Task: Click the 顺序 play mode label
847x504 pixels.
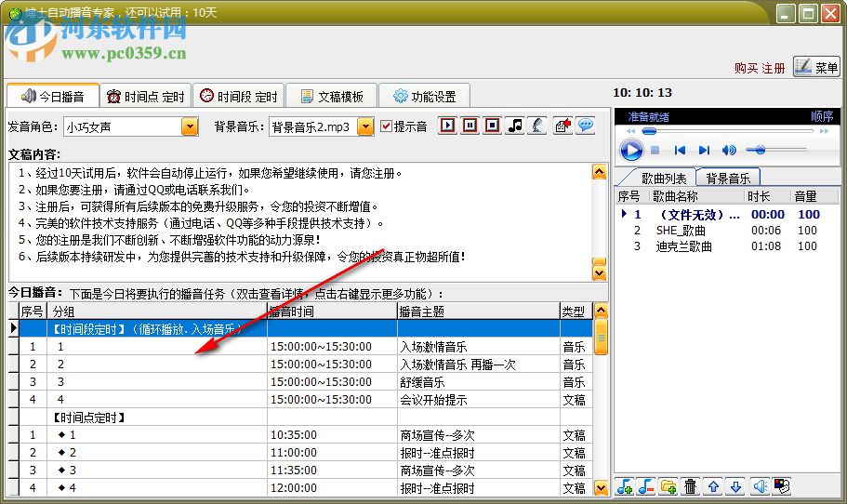Action: 822,116
